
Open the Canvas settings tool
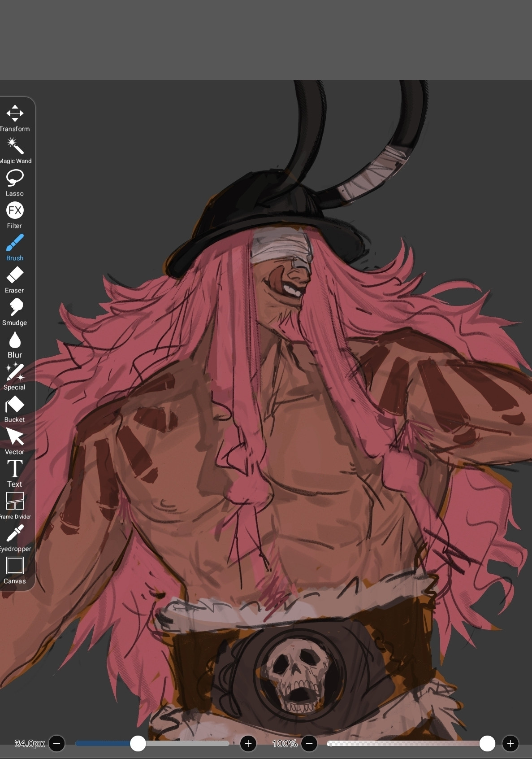[15, 571]
